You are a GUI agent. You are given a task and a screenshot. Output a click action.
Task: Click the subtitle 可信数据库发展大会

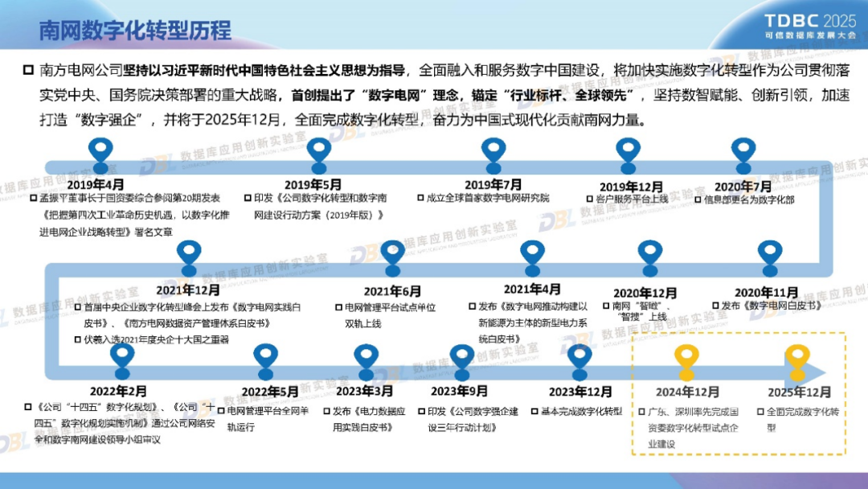(x=810, y=35)
